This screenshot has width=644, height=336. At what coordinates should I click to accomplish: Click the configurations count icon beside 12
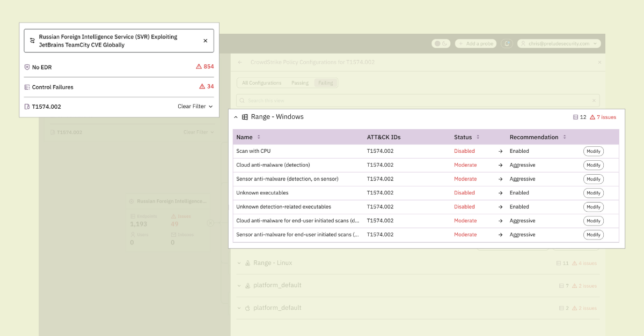[575, 117]
